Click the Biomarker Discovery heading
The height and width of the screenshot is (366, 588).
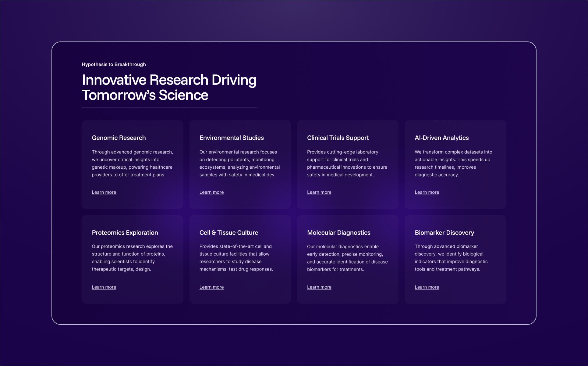(x=444, y=233)
